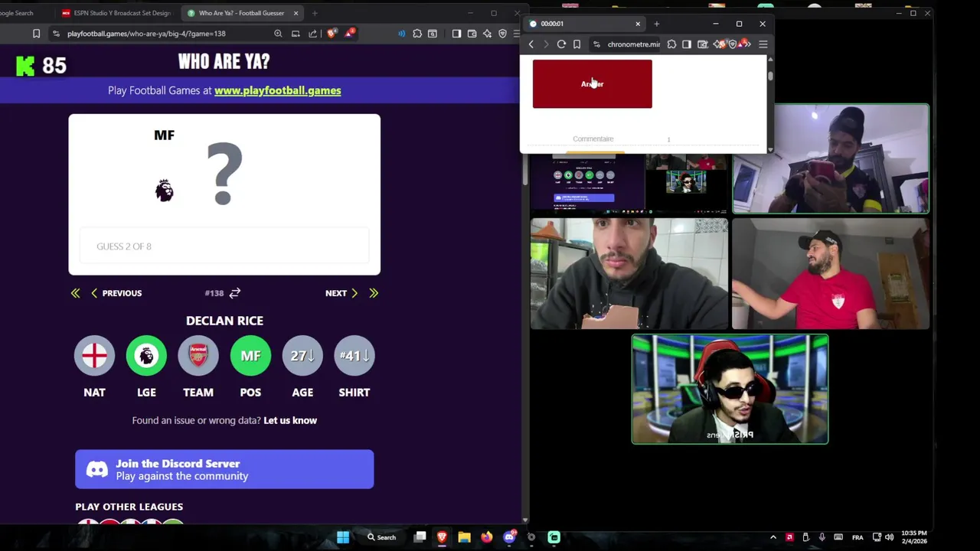Toggle the sidebar panel in playfootball window
The image size is (980, 551).
[x=456, y=34]
